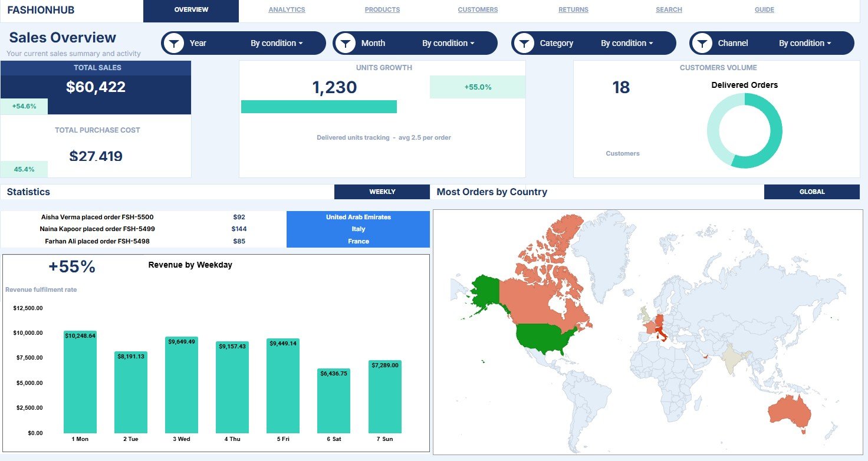Click the Revenue by Weekday chart title
868x461 pixels.
(190, 265)
